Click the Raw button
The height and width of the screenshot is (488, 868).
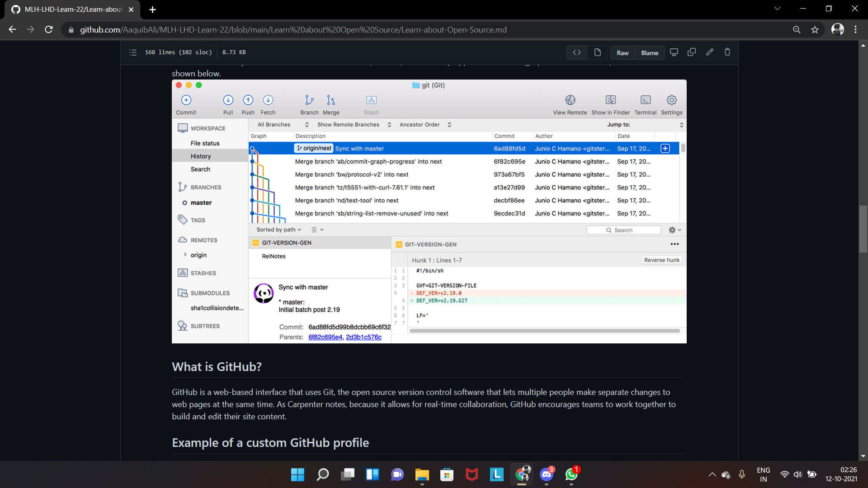623,53
